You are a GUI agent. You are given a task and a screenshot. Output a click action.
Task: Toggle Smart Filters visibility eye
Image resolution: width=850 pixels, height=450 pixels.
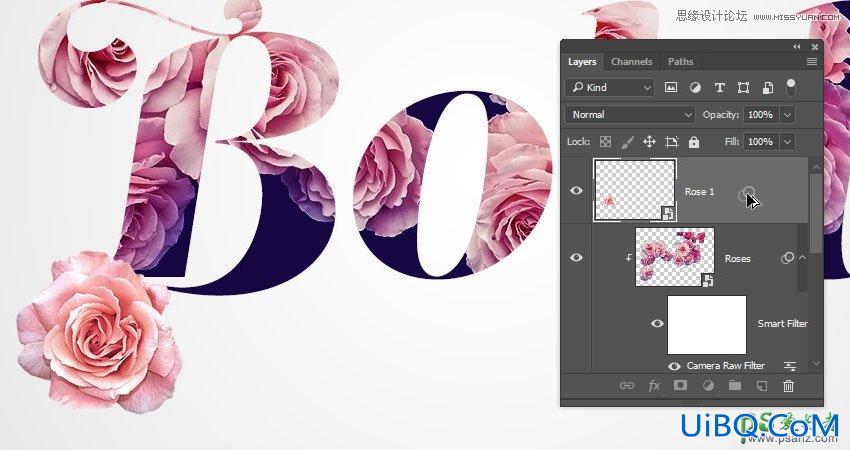tap(657, 324)
